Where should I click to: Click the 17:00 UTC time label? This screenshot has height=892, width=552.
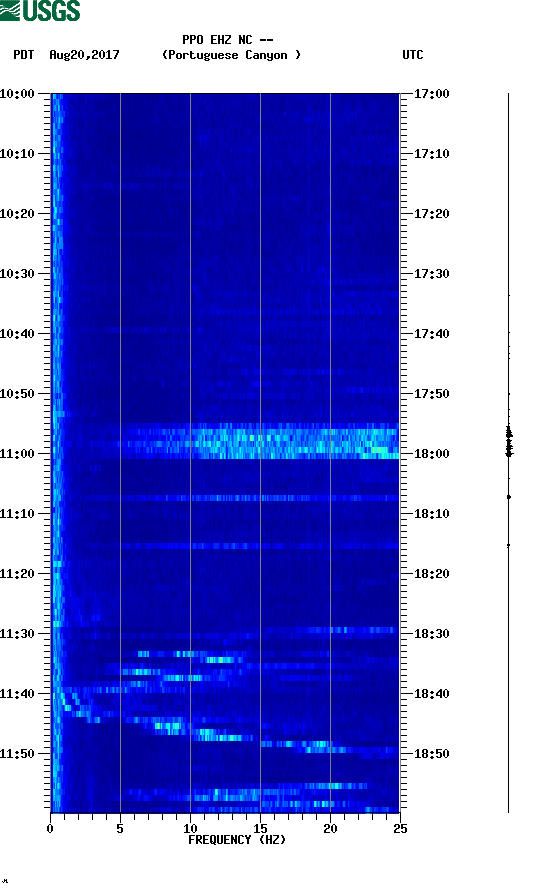point(431,94)
